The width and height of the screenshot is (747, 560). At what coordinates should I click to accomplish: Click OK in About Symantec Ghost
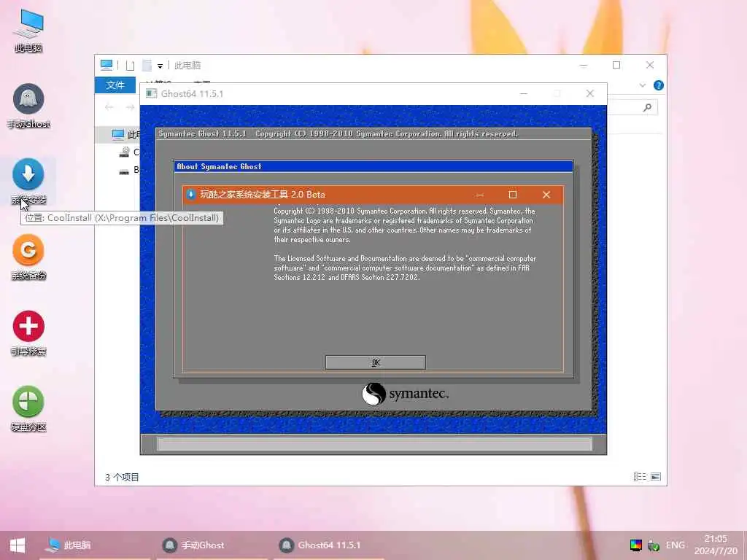376,362
